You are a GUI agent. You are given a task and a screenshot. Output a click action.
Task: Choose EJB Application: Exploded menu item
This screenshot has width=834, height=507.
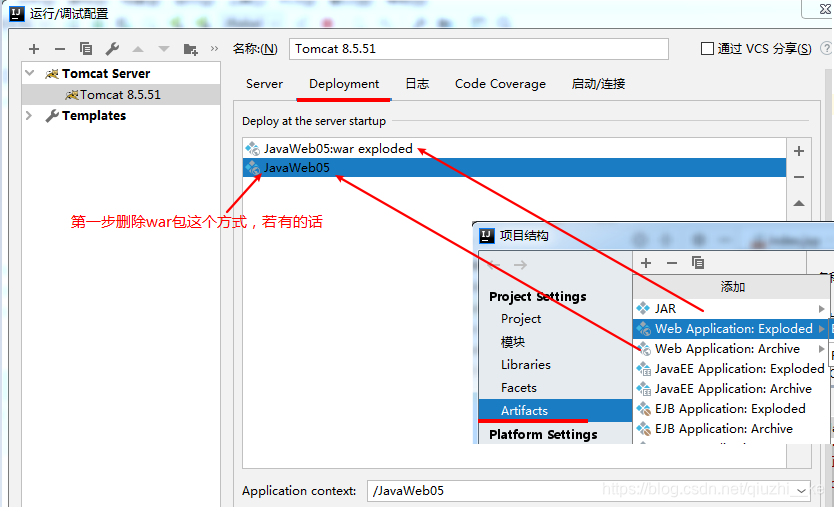(731, 409)
